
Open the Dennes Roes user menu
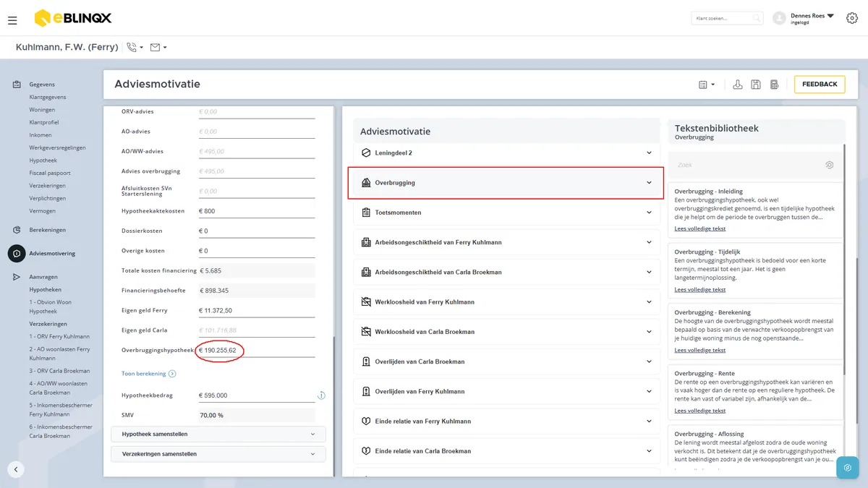coord(812,18)
